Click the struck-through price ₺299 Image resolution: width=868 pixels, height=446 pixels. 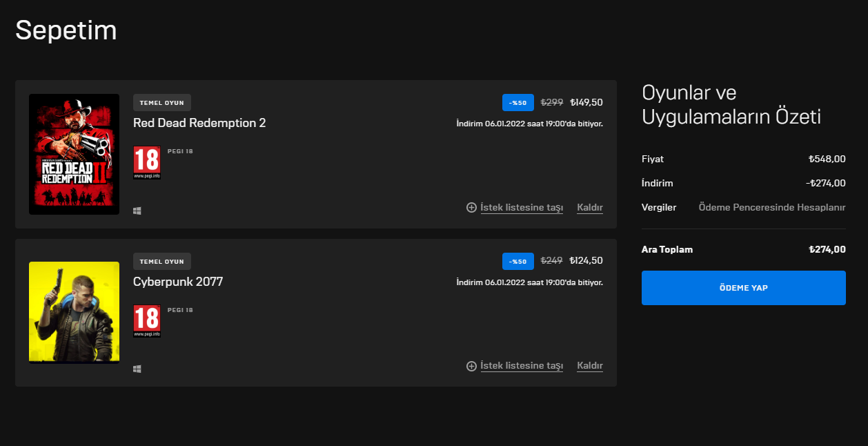pos(552,102)
